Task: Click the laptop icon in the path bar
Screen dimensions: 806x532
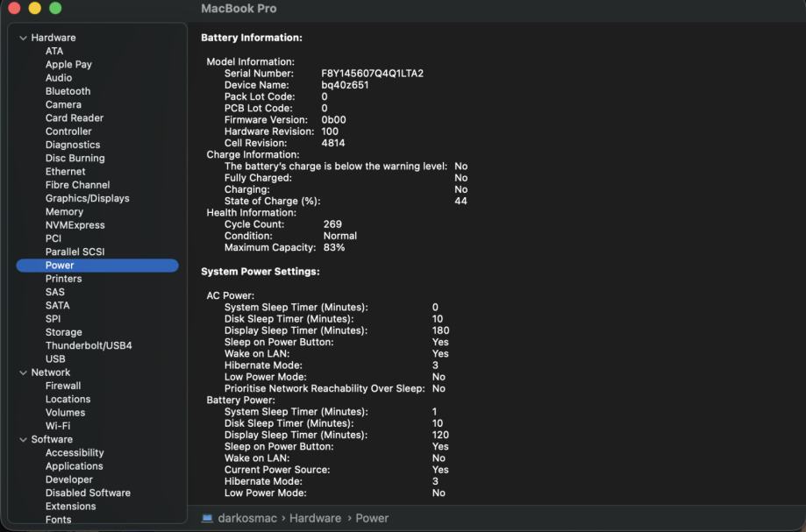Action: point(207,518)
